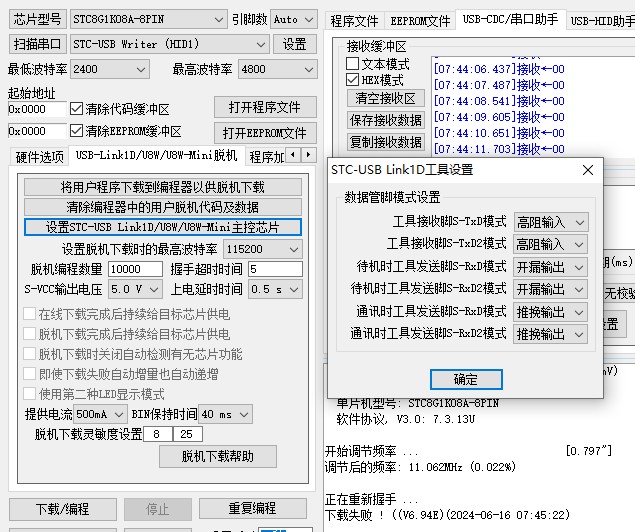Click the right tab scroll arrow
The width and height of the screenshot is (635, 532).
308,155
